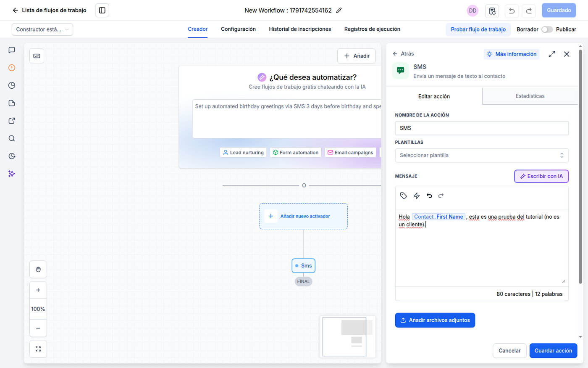The width and height of the screenshot is (588, 368).
Task: Click the lightning trigger-link icon in message toolbar
Action: click(417, 196)
